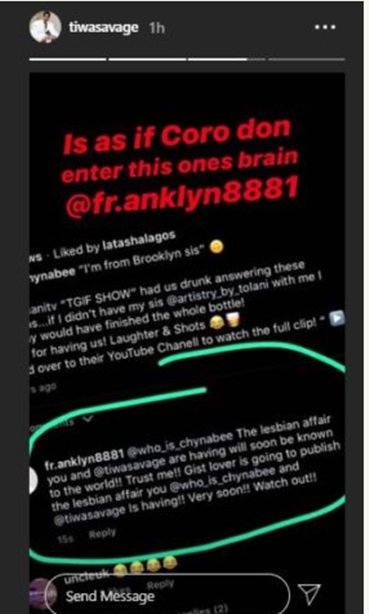369x614 pixels.
Task: Open the three-dot story options menu
Action: pyautogui.click(x=325, y=27)
